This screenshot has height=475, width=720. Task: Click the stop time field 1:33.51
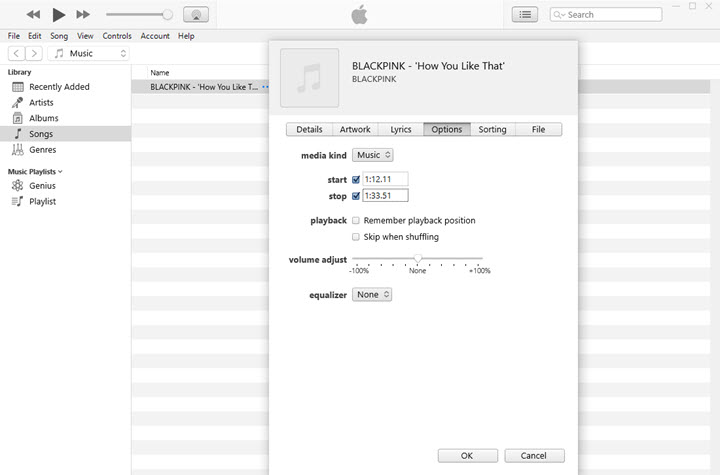pos(385,196)
